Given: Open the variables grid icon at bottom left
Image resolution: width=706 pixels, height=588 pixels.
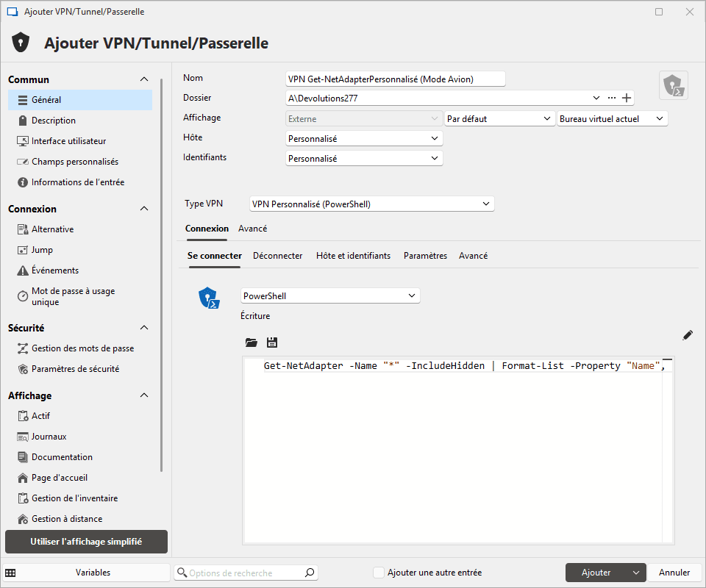Looking at the screenshot, I should [x=10, y=573].
